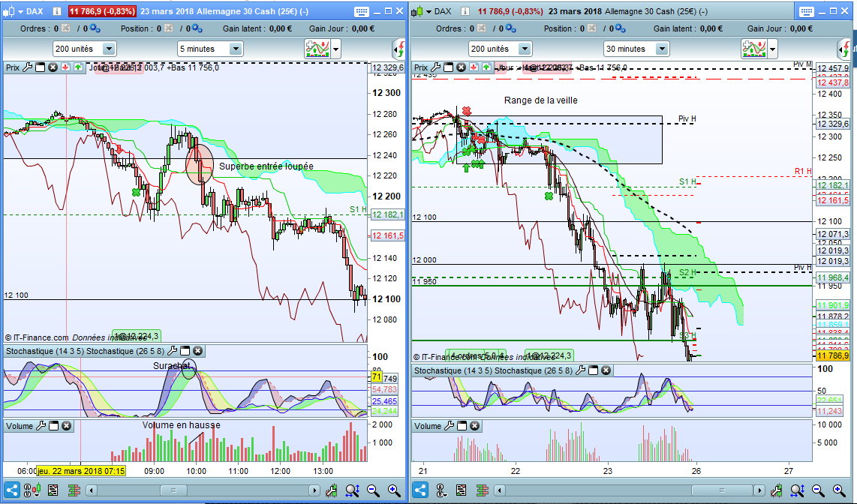
Task: Maximize Stochastique panel in right chart
Action: pos(593,370)
